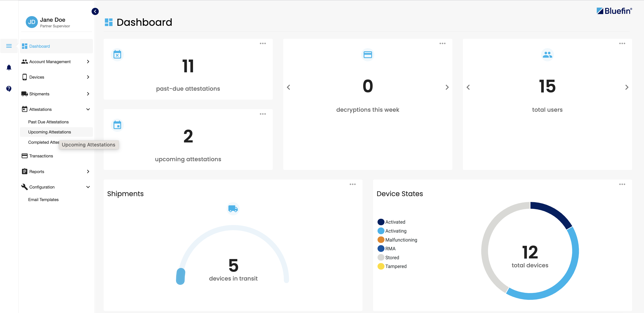Expand the Reports section
This screenshot has height=313, width=644.
(x=88, y=172)
